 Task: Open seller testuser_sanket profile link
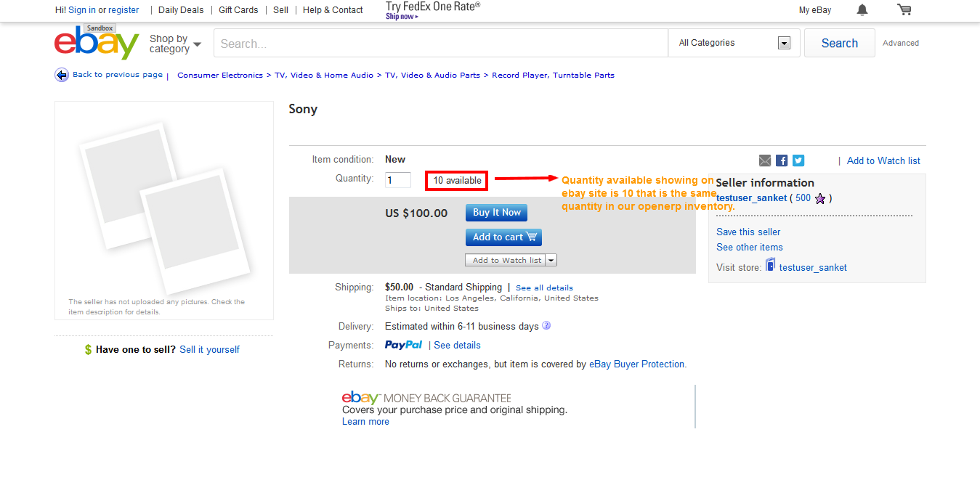pos(751,198)
